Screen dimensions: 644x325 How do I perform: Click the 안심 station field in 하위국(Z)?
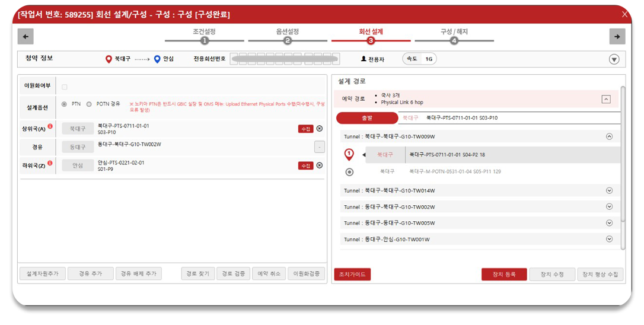click(x=78, y=165)
